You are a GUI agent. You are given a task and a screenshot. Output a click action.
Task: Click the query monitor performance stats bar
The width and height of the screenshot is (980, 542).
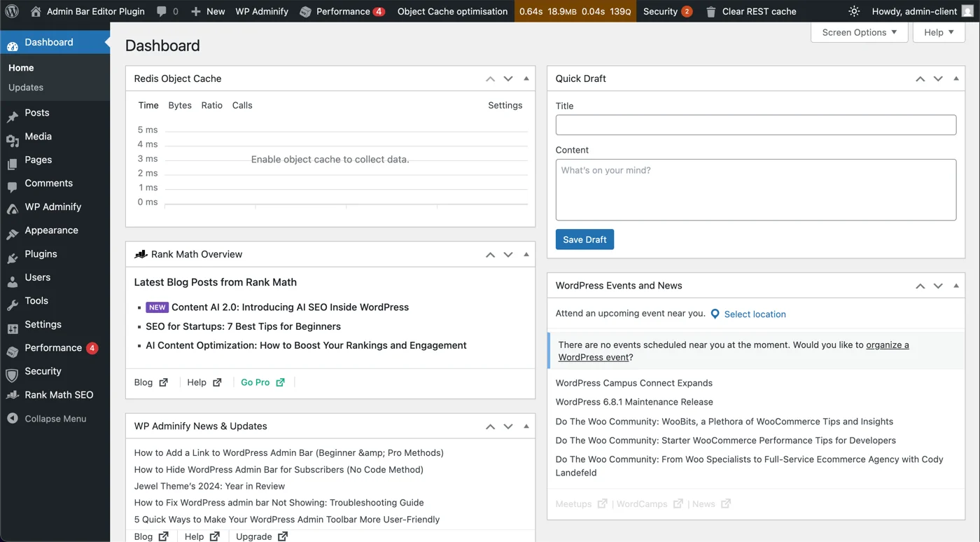[x=575, y=11]
